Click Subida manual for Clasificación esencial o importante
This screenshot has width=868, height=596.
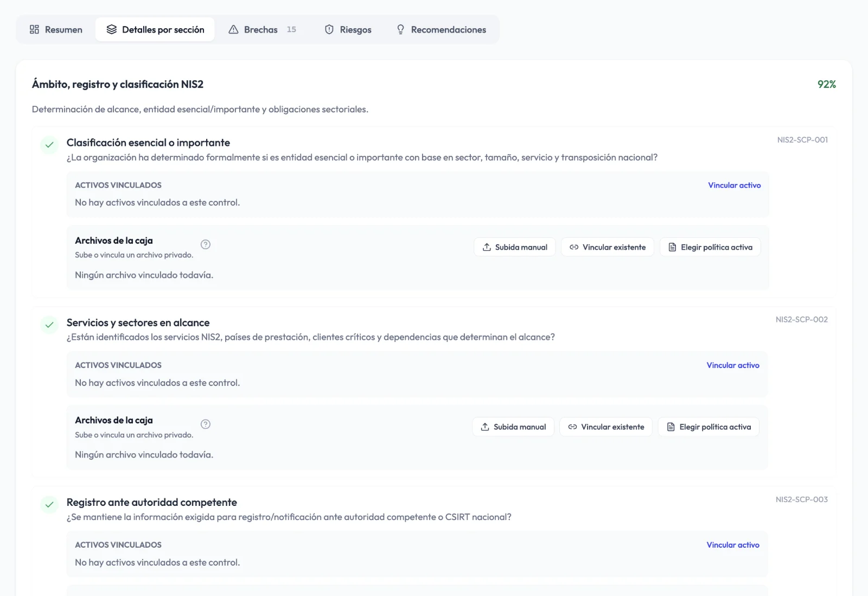tap(515, 247)
